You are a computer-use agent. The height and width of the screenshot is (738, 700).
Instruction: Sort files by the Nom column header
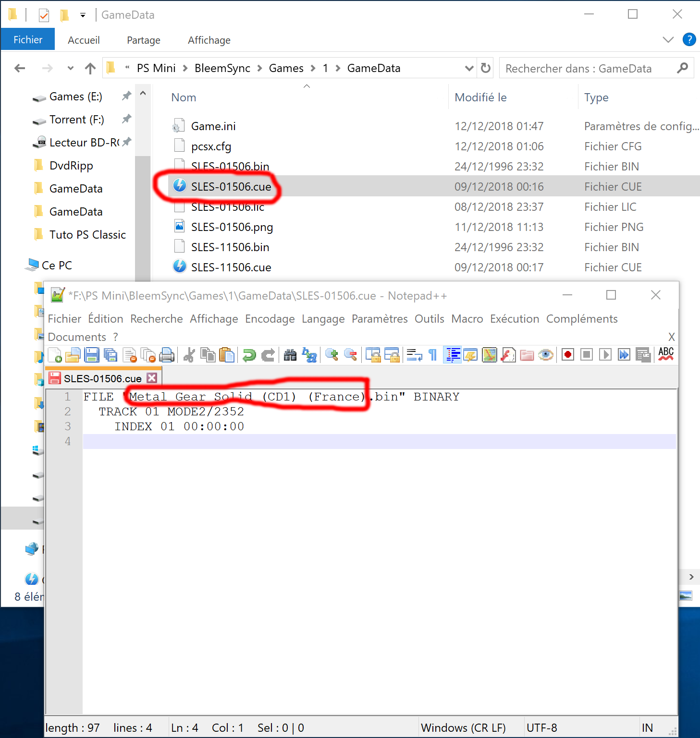[x=184, y=97]
